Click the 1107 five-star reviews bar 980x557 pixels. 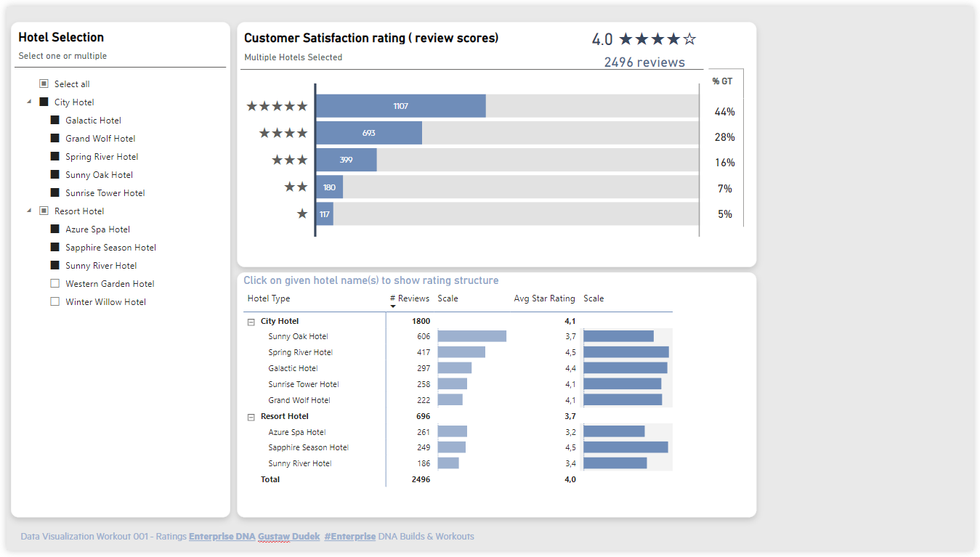[x=400, y=106]
